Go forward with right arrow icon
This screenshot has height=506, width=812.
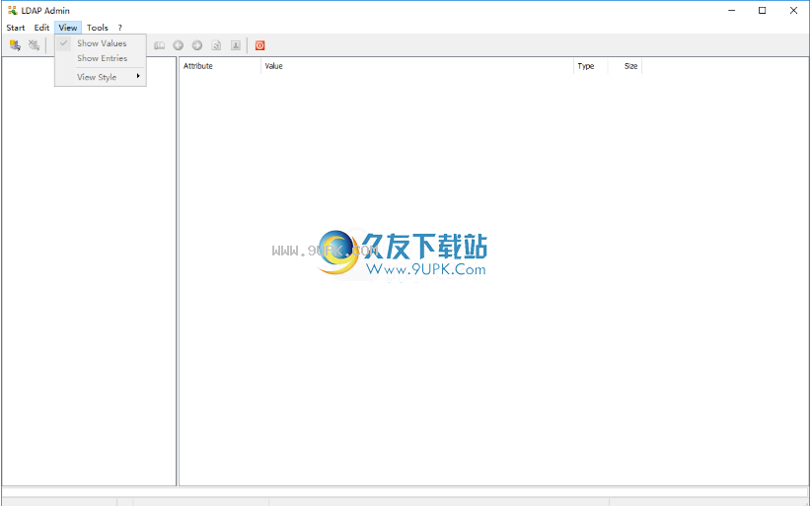click(x=197, y=45)
